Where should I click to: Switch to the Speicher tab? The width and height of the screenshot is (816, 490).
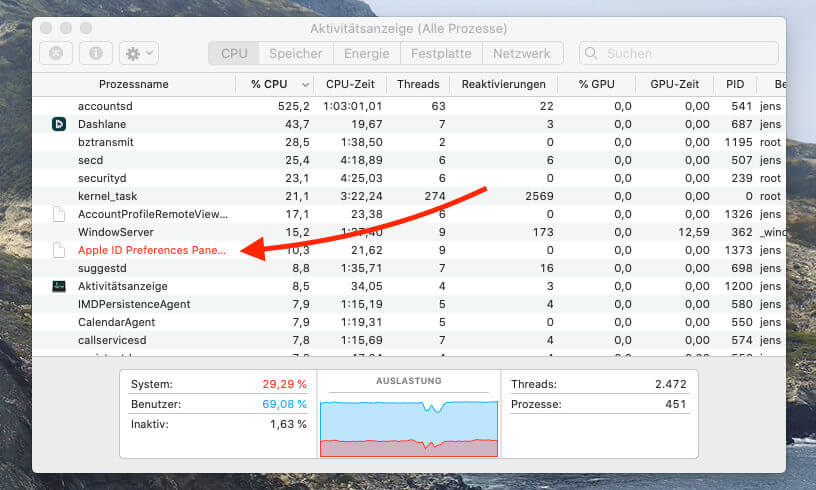tap(296, 54)
